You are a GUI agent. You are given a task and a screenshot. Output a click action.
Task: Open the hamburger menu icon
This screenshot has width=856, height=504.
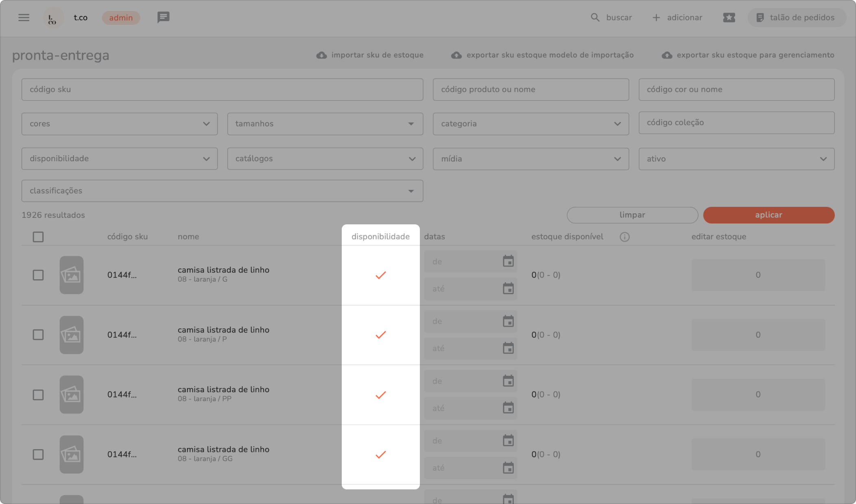(x=24, y=17)
